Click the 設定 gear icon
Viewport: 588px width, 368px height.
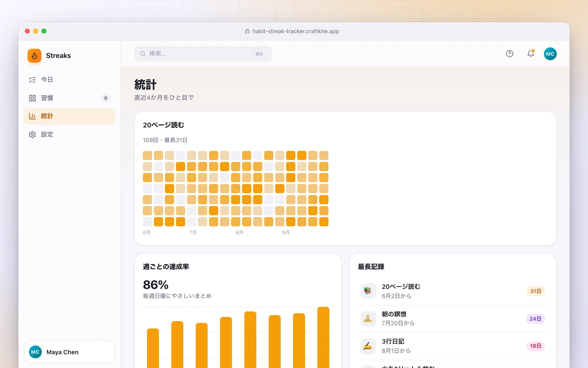(32, 135)
